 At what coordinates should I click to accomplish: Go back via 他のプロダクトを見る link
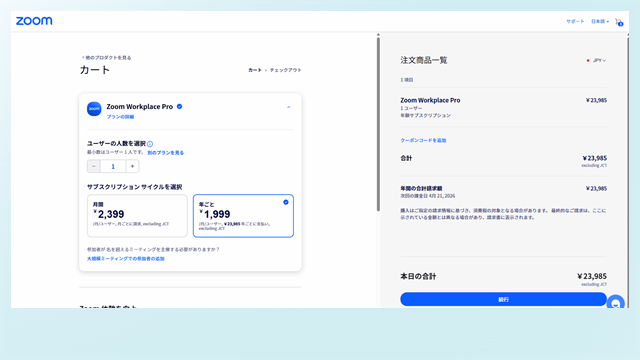point(107,58)
